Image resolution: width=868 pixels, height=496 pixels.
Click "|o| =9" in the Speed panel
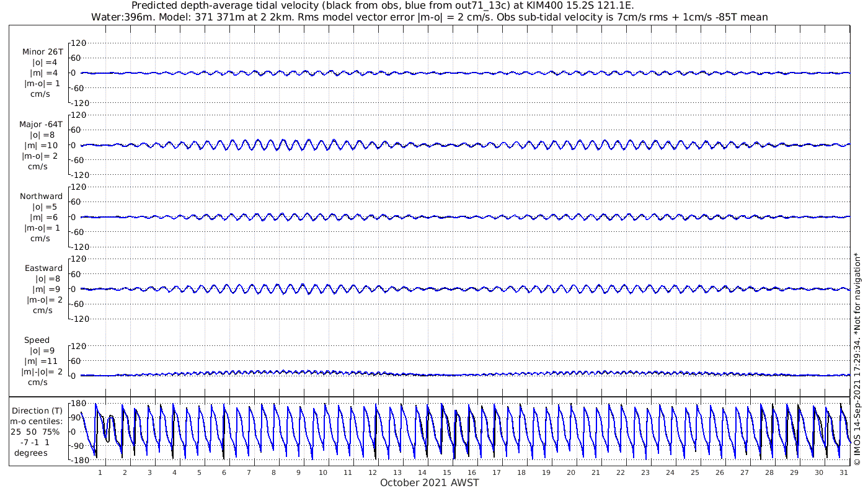pos(44,350)
